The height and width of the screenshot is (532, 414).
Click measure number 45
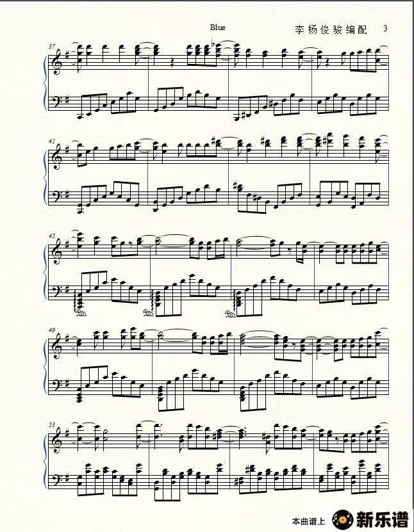point(52,236)
